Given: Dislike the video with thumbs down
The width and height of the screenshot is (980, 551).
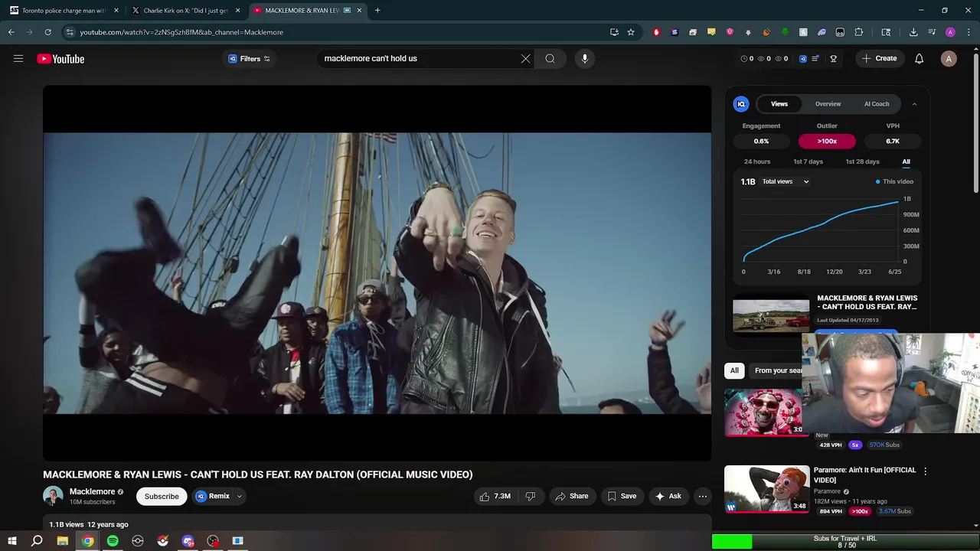Looking at the screenshot, I should click(x=530, y=496).
